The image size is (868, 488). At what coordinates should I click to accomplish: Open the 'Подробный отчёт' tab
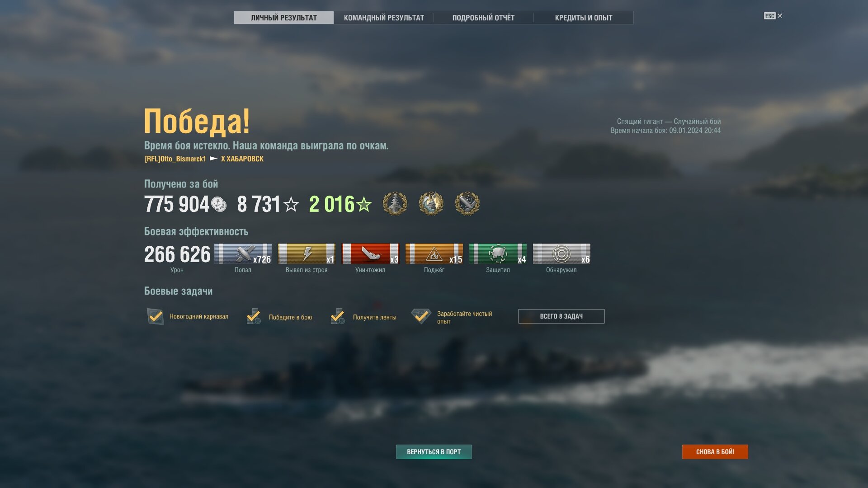[484, 18]
